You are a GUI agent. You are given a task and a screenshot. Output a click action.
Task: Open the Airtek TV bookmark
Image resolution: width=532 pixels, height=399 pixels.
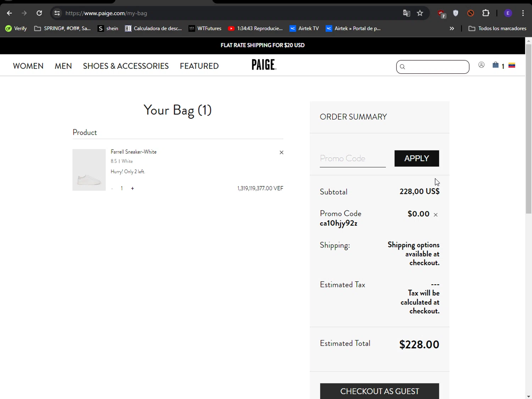click(304, 28)
